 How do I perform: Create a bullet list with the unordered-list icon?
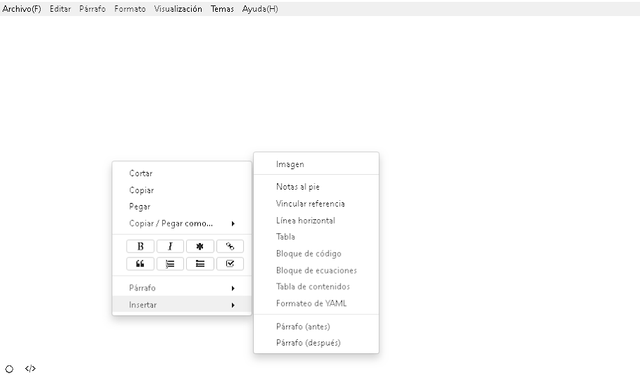pos(200,264)
